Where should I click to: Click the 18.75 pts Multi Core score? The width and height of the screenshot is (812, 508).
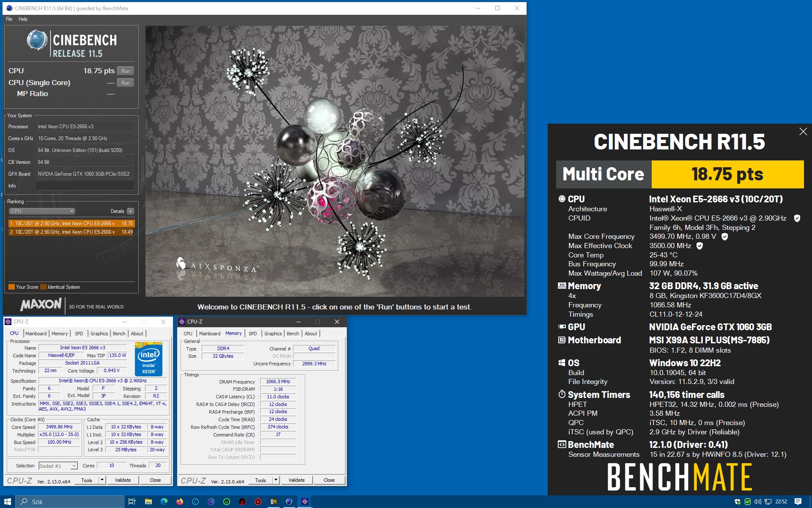tap(727, 174)
